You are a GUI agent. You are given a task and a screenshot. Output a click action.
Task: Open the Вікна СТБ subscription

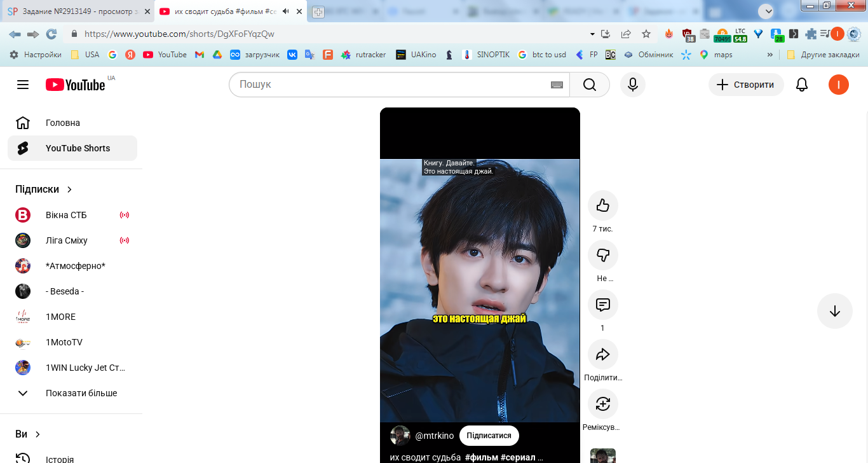click(72, 215)
